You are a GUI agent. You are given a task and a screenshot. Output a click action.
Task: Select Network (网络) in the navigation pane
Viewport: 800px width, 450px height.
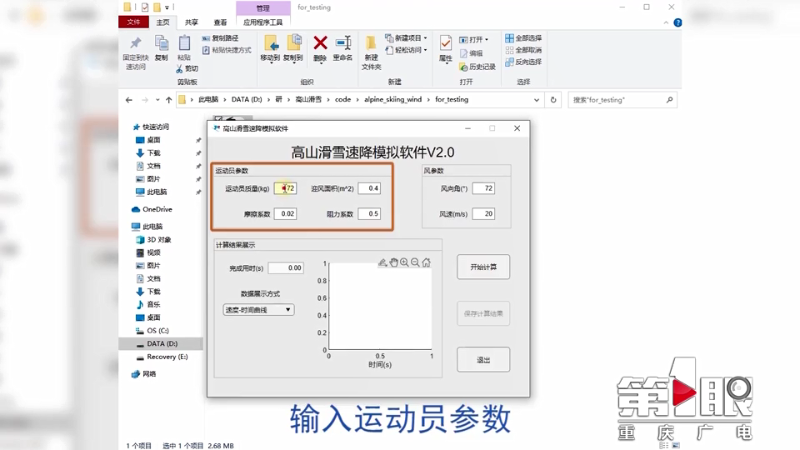click(144, 374)
